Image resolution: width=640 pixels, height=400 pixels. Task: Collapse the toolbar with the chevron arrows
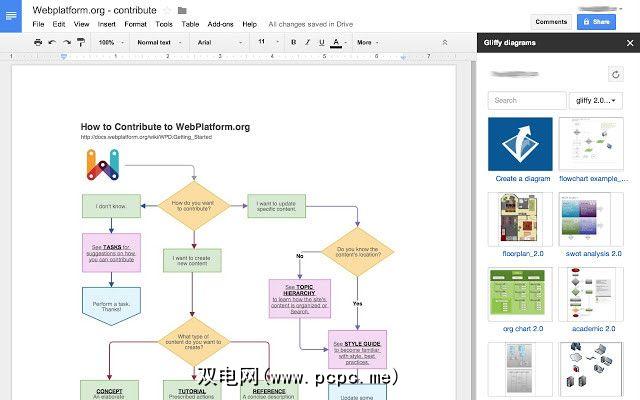coord(444,42)
